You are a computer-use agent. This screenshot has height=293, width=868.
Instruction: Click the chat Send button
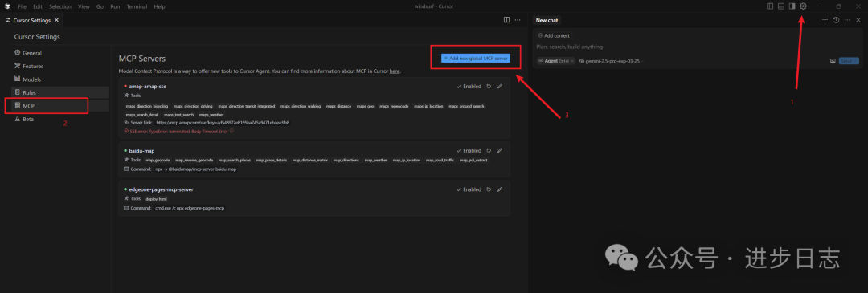pyautogui.click(x=849, y=61)
